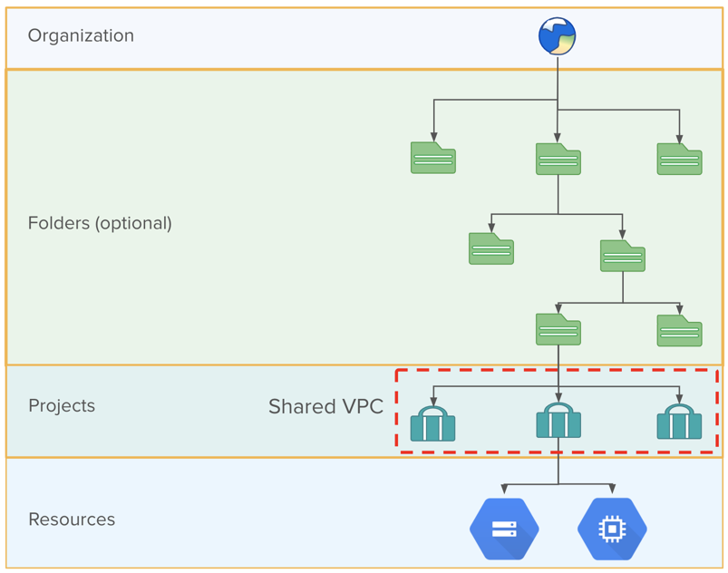Click the bottom-right folder icon

[x=679, y=330]
